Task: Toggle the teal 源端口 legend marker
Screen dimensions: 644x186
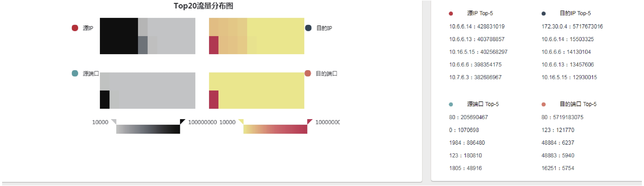Action: point(75,73)
